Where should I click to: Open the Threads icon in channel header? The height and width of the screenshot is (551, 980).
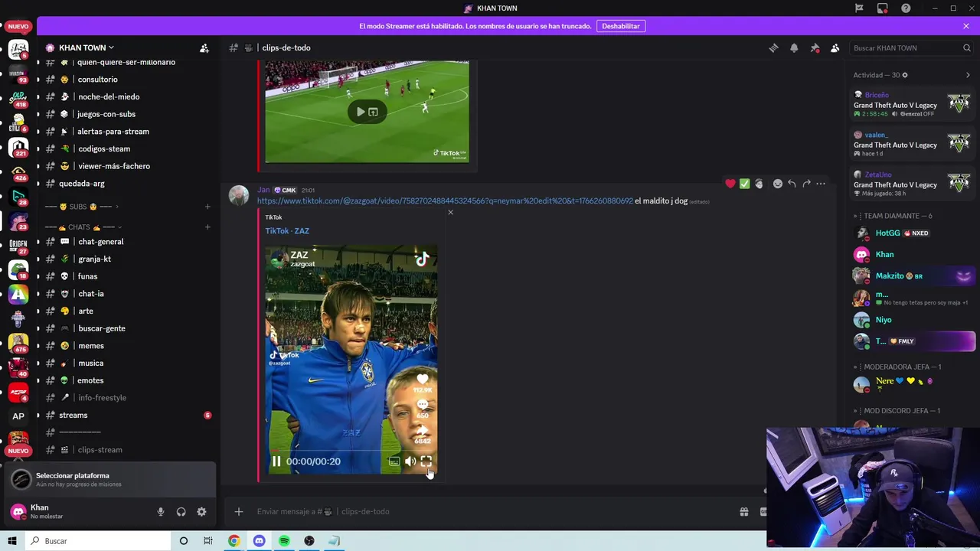coord(773,47)
